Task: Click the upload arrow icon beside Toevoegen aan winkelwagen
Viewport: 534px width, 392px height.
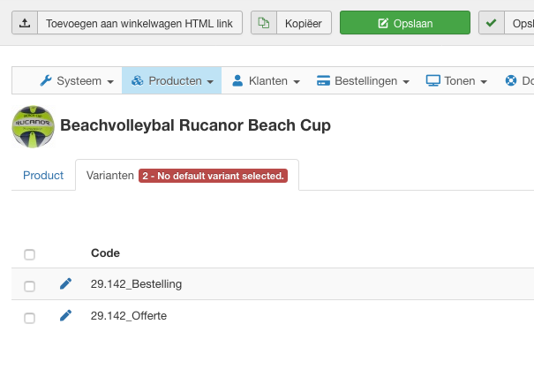Action: tap(25, 23)
